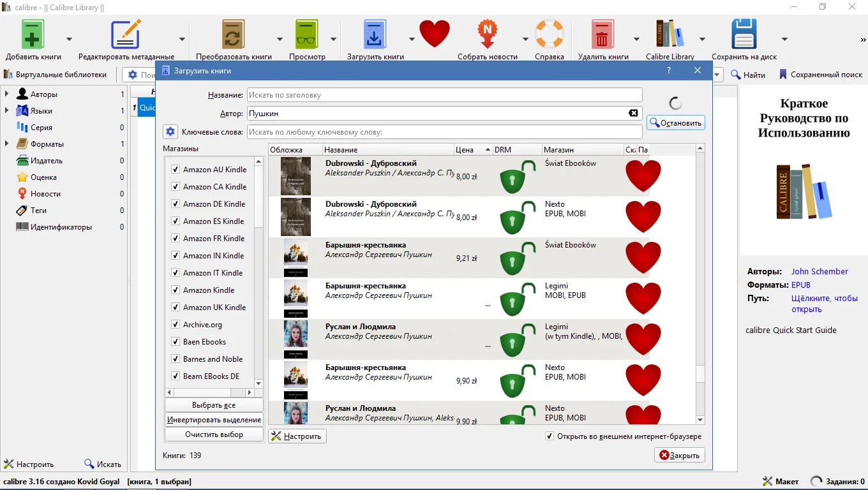This screenshot has width=868, height=490.
Task: Open the Calibre Library icon
Action: coord(670,34)
